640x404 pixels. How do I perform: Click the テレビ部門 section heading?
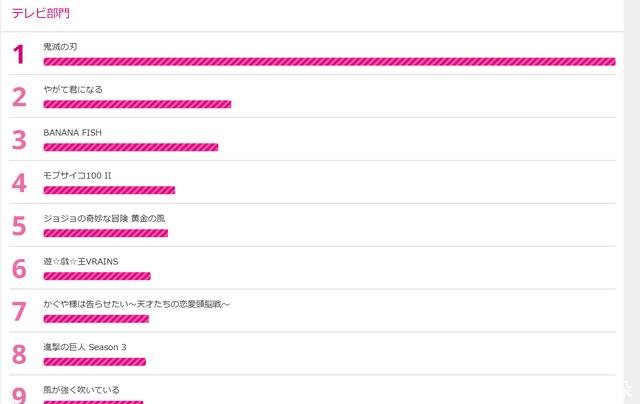(x=40, y=14)
